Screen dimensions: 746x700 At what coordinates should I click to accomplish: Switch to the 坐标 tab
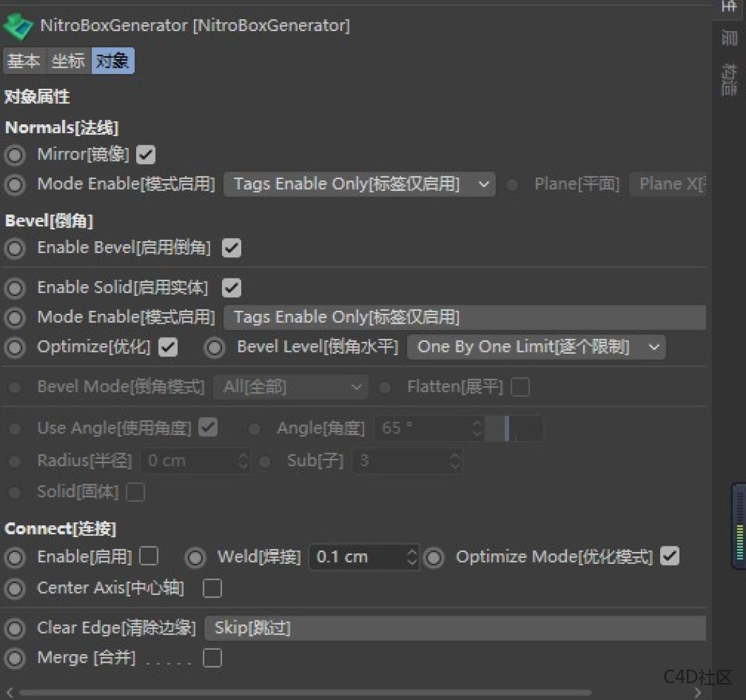tap(68, 61)
